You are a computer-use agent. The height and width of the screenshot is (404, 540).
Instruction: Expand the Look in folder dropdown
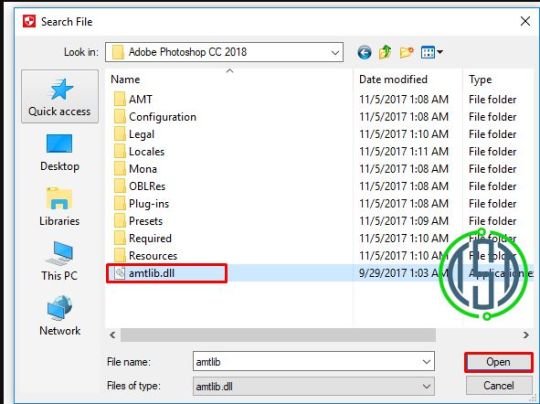coord(335,53)
